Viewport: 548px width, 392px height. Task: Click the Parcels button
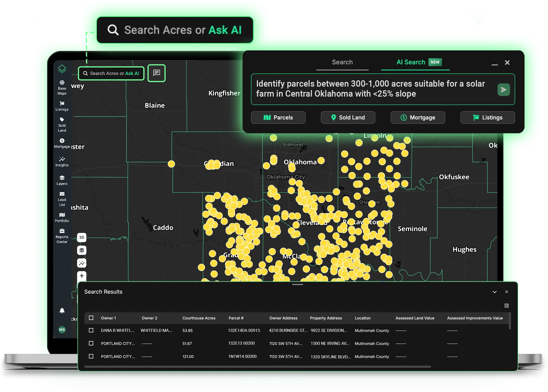point(278,118)
